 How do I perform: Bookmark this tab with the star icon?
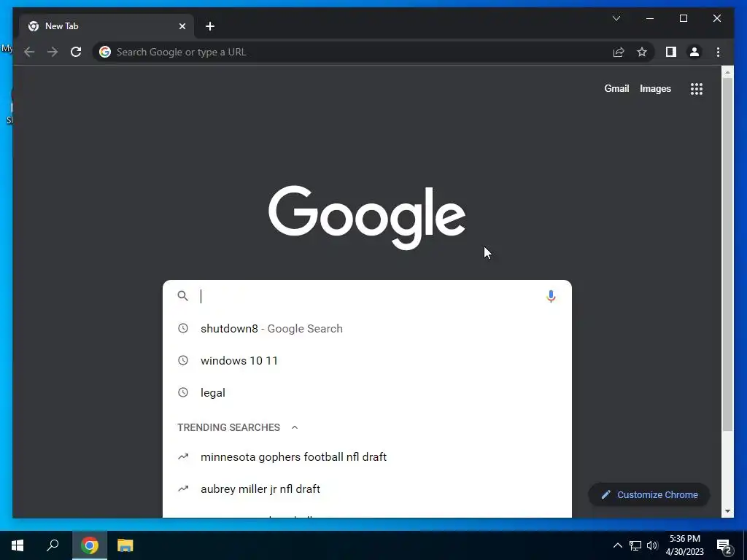642,52
